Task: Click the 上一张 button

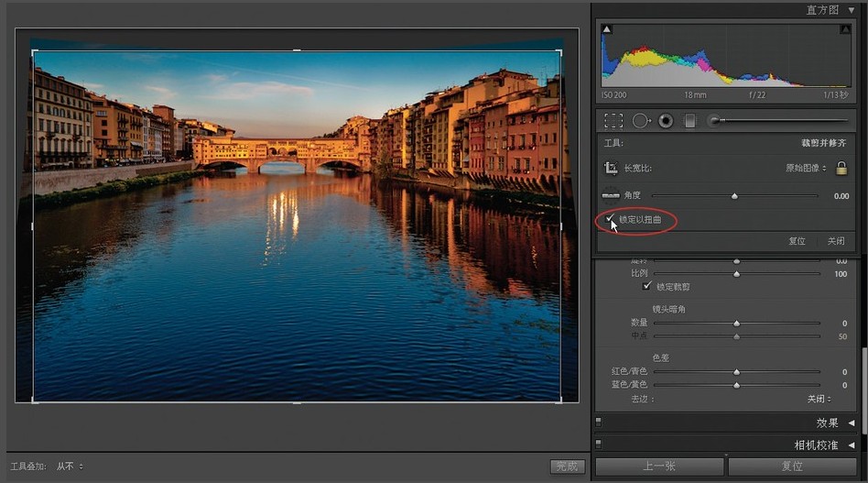Action: click(659, 467)
